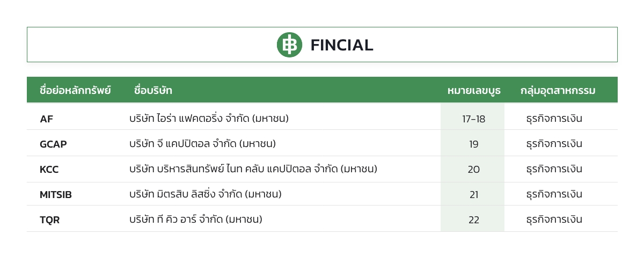
Task: Open the AF ticker symbol
Action: [x=47, y=119]
